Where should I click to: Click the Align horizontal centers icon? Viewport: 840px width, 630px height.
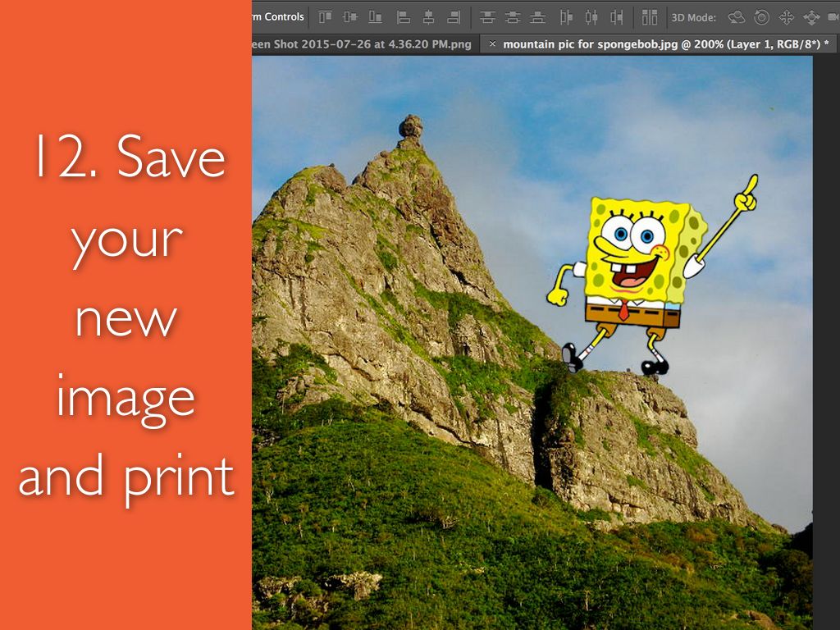[427, 17]
